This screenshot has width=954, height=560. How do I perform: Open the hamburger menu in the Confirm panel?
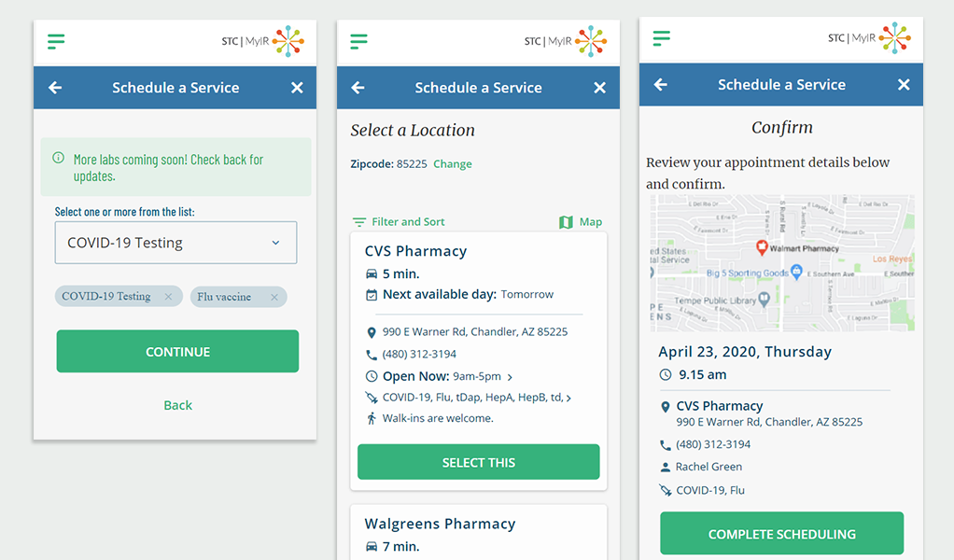tap(662, 38)
